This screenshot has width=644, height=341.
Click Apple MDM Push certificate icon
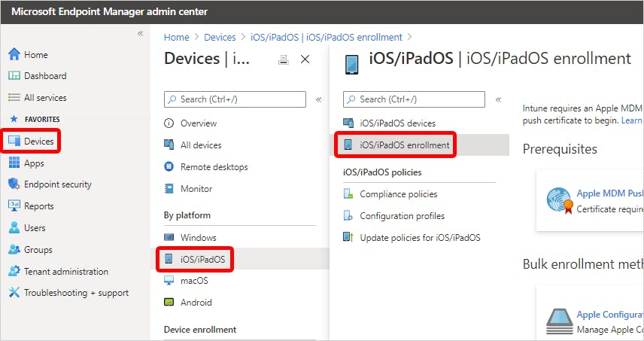559,200
